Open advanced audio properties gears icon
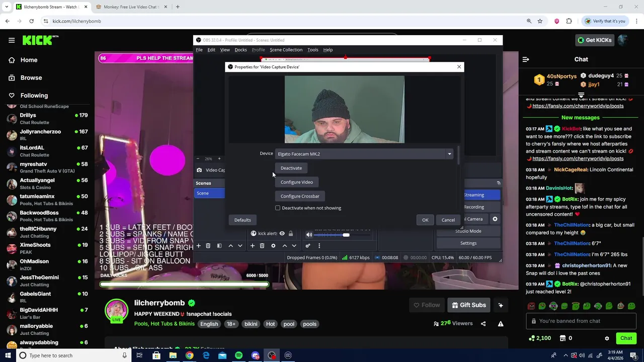Screen dimensions: 644x362 (308, 246)
